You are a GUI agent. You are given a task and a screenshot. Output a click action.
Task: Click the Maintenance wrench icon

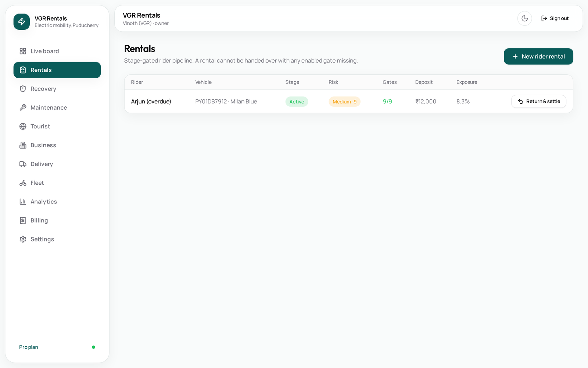pyautogui.click(x=23, y=107)
